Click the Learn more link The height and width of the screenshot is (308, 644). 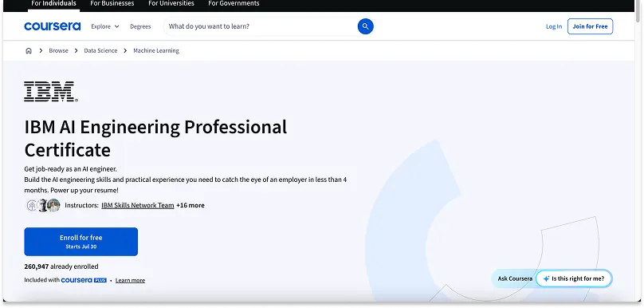coord(130,280)
